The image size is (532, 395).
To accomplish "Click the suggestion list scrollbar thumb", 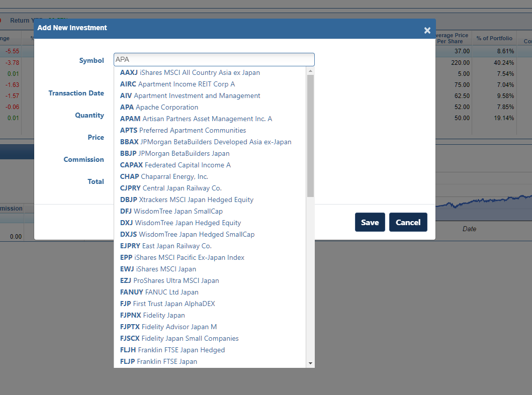I will [310, 136].
